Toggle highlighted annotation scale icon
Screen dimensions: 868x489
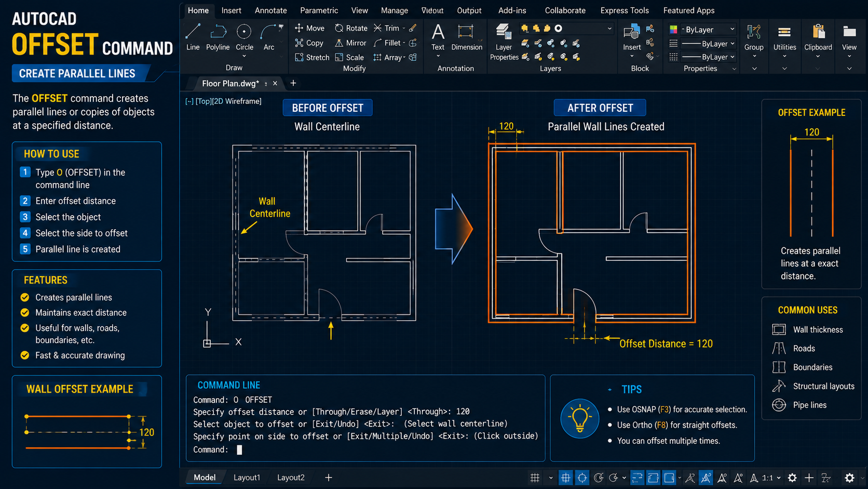tap(706, 478)
